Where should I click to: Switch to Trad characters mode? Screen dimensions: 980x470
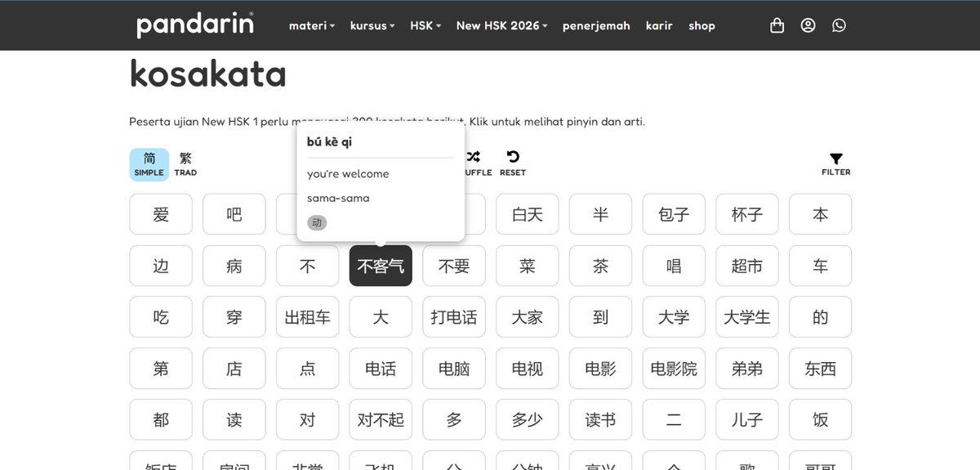tap(185, 164)
